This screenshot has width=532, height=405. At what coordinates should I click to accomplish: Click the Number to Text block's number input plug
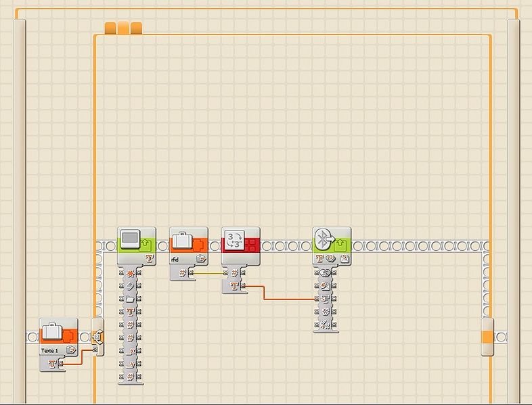(x=226, y=273)
